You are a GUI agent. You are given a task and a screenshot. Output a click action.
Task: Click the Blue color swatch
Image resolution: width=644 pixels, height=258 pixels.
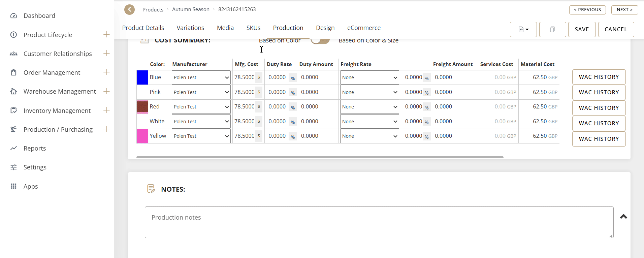pos(142,77)
